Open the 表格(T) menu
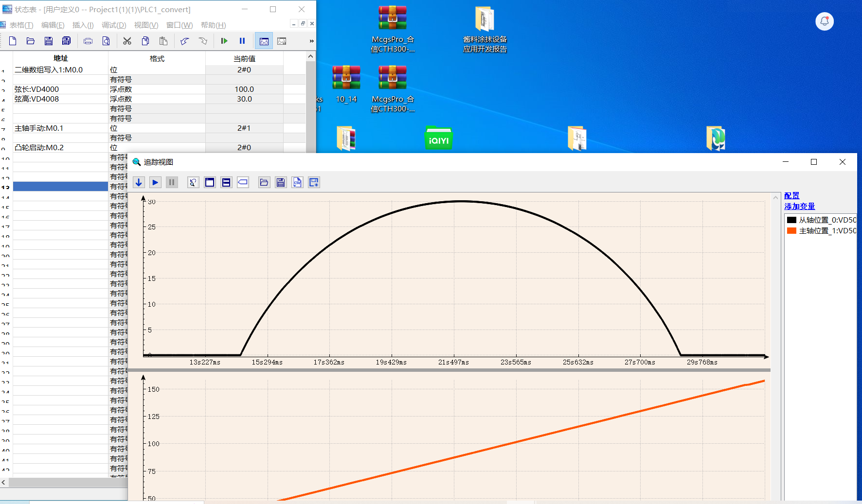This screenshot has height=504, width=862. tap(21, 25)
